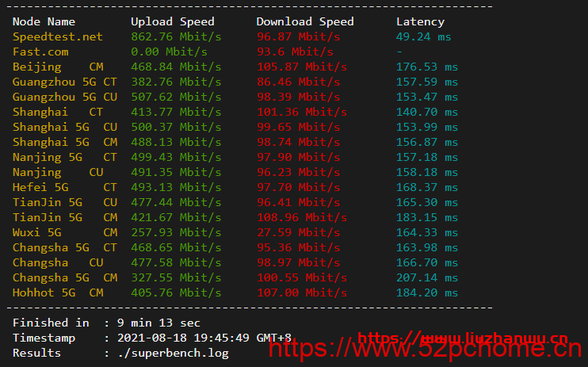The image size is (588, 367).
Task: Select the Hohhot 5G CM node name
Action: (x=58, y=292)
